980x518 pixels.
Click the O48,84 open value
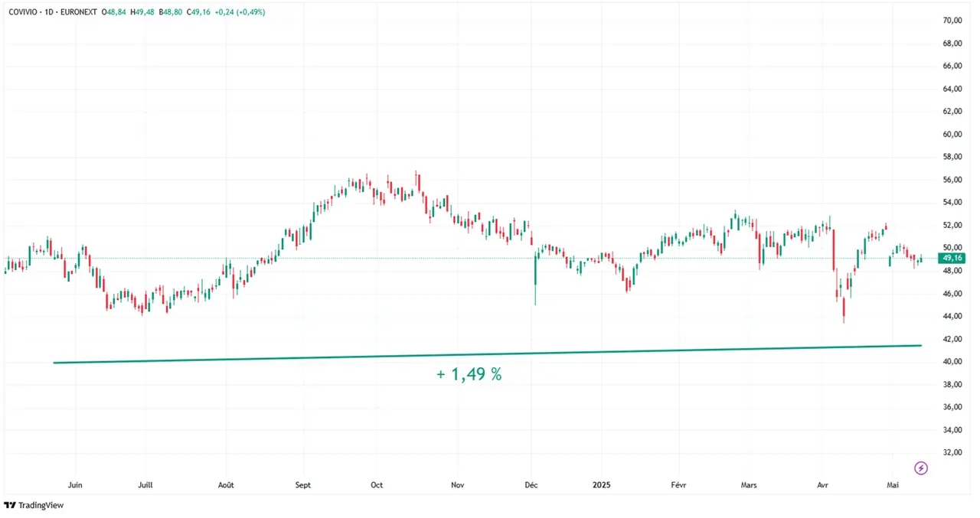pyautogui.click(x=114, y=12)
